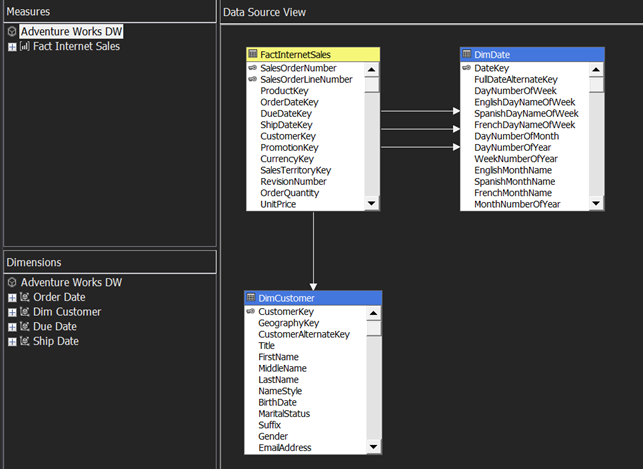Select the BirthDate column
Image resolution: width=643 pixels, height=469 pixels.
tap(277, 403)
